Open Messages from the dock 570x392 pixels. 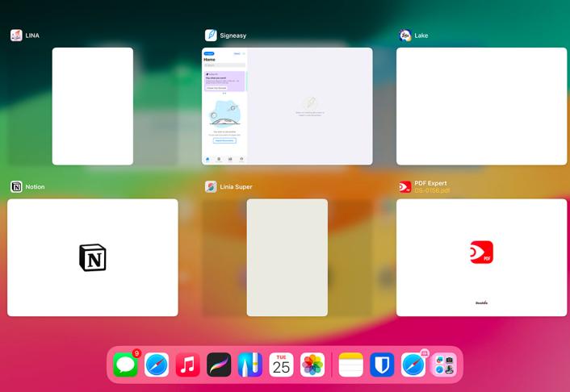[125, 365]
